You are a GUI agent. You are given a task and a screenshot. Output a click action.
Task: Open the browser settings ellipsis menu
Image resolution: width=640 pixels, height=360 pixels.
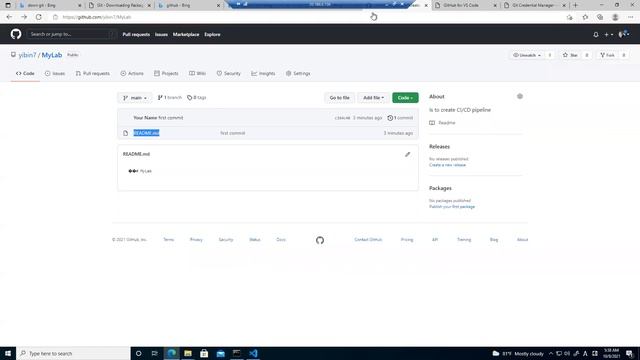point(631,17)
